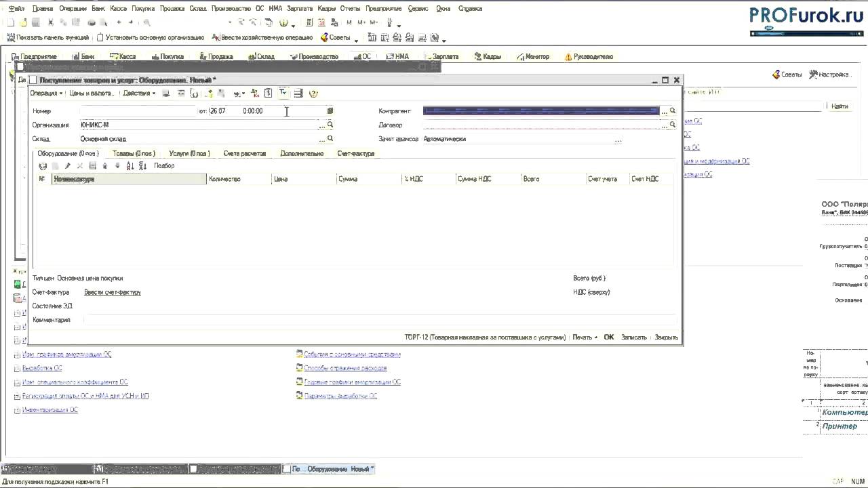Click into the Комментарий input field

click(x=380, y=320)
